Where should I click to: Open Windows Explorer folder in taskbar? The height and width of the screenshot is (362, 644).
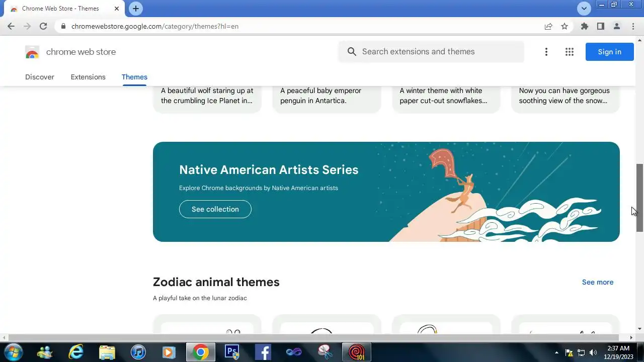point(107,352)
